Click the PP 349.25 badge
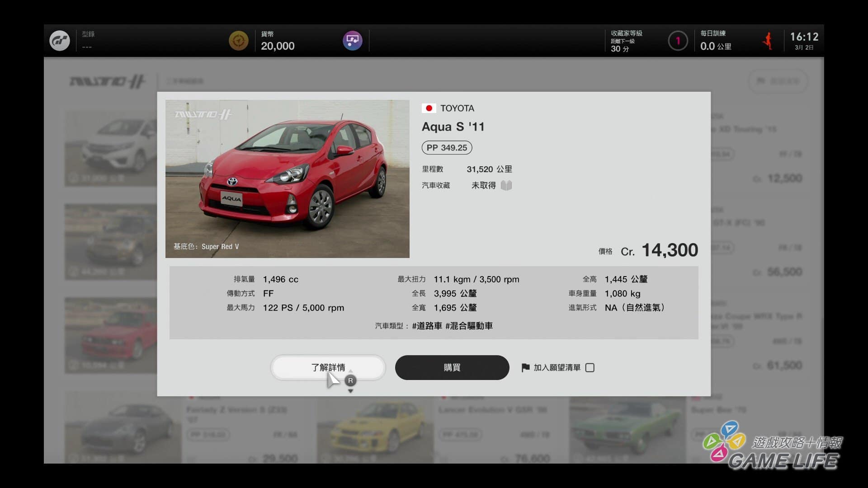This screenshot has height=488, width=868. pyautogui.click(x=447, y=148)
